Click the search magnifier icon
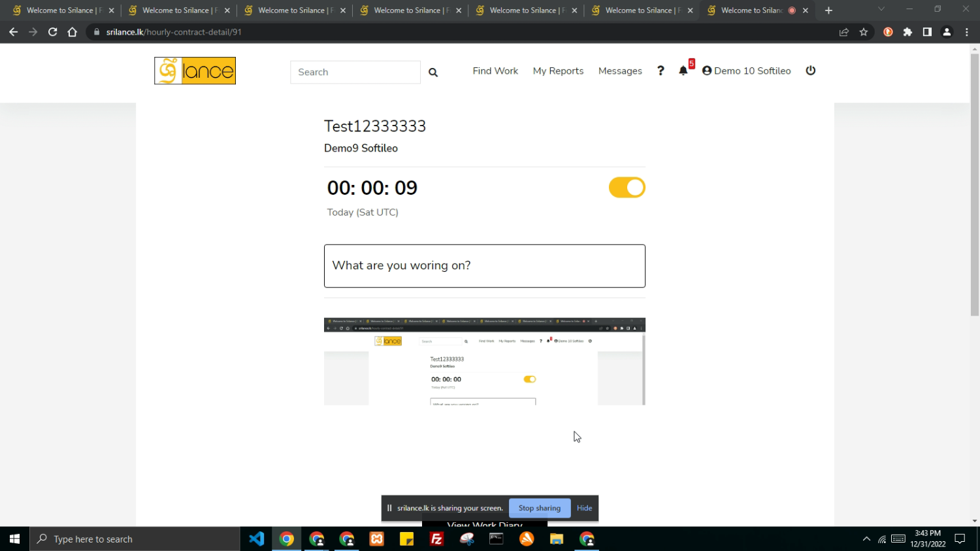Viewport: 980px width, 551px height. 433,73
